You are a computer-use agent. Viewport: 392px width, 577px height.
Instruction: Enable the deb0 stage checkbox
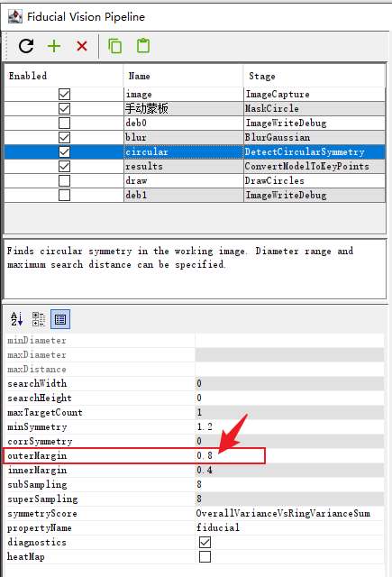pyautogui.click(x=64, y=123)
